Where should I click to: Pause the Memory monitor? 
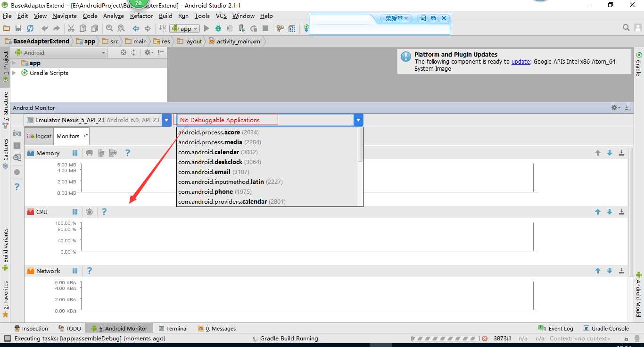75,153
